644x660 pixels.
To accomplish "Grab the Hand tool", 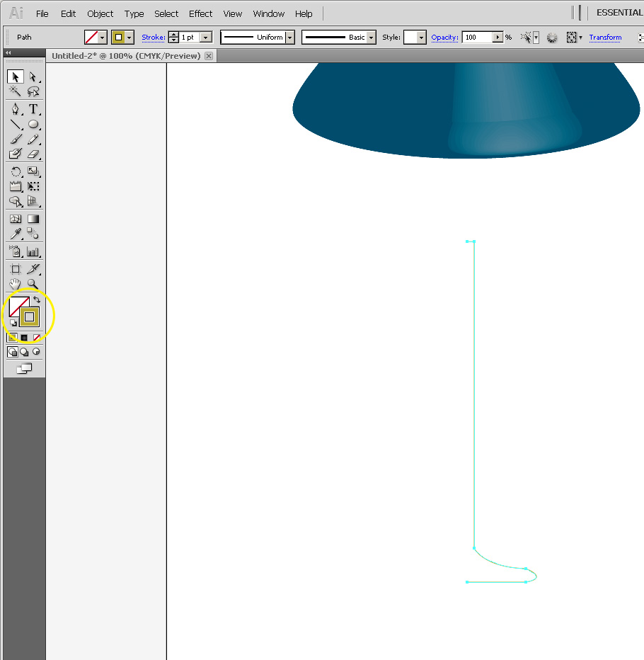I will click(15, 283).
